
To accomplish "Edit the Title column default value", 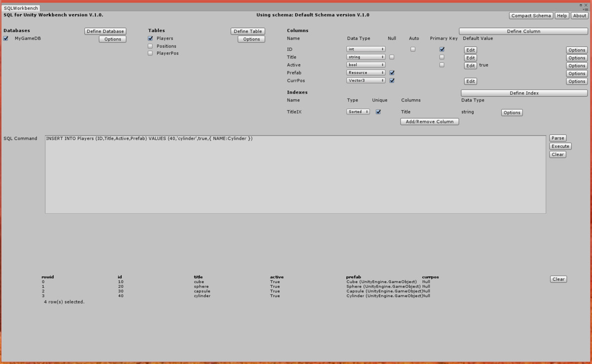I will (471, 58).
